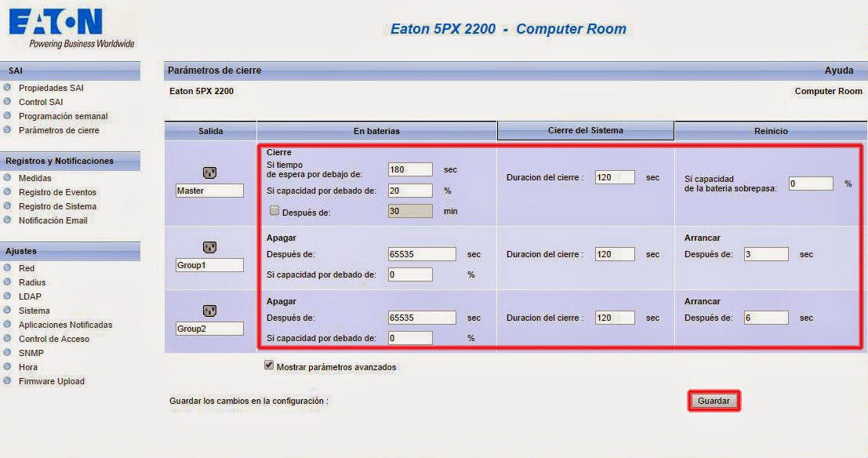Select the "Reinicio" column header
This screenshot has width=868, height=458.
771,130
